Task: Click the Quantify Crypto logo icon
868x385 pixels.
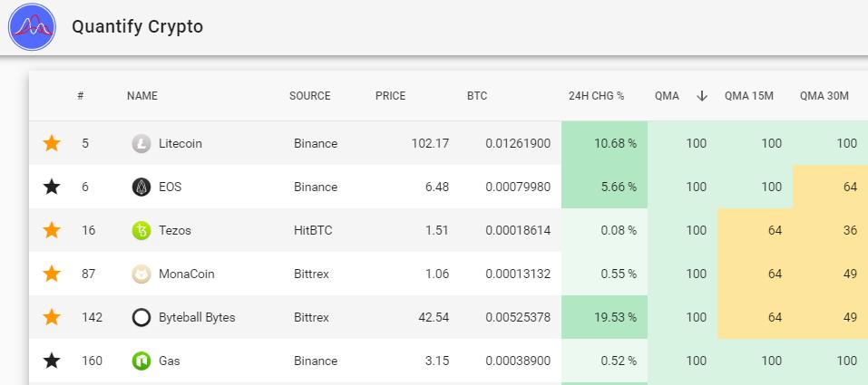Action: click(32, 26)
